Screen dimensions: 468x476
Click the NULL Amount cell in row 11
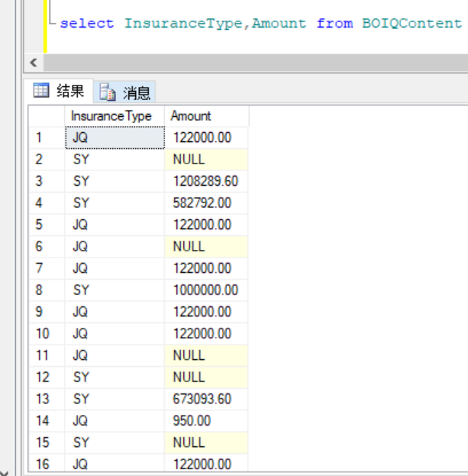(x=189, y=355)
